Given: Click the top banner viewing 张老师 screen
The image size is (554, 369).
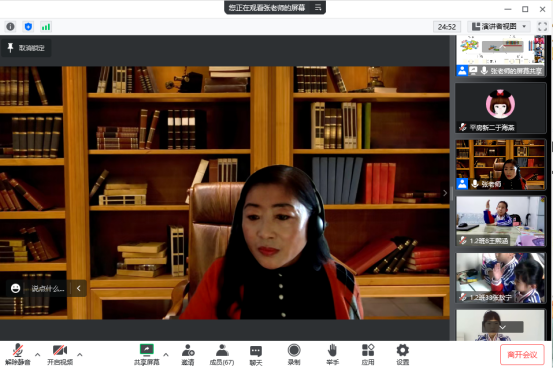Looking at the screenshot, I should coord(275,7).
